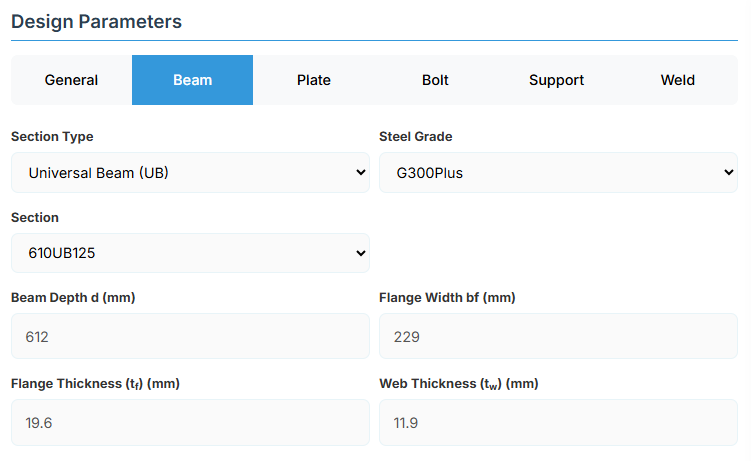The width and height of the screenshot is (751, 461).
Task: Focus the Flange Width field showing 229
Action: (x=558, y=337)
